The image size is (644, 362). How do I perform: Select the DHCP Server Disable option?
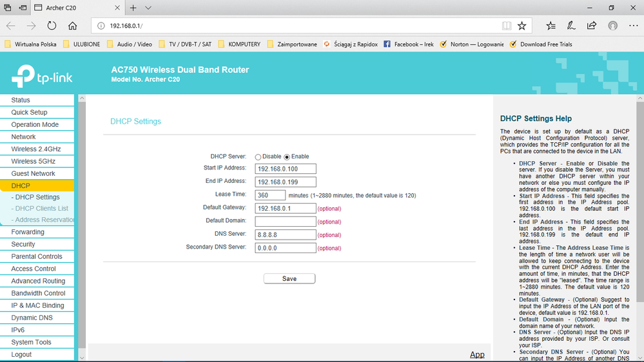258,157
